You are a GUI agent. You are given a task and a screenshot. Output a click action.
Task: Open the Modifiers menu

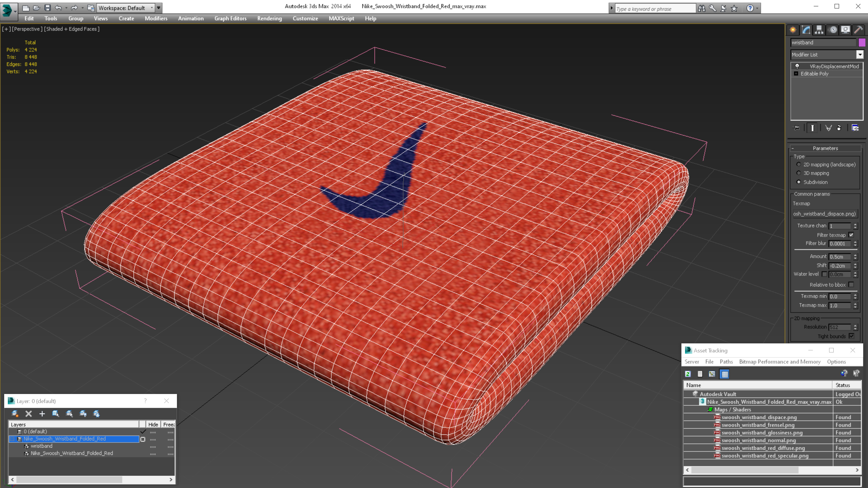pyautogui.click(x=156, y=18)
